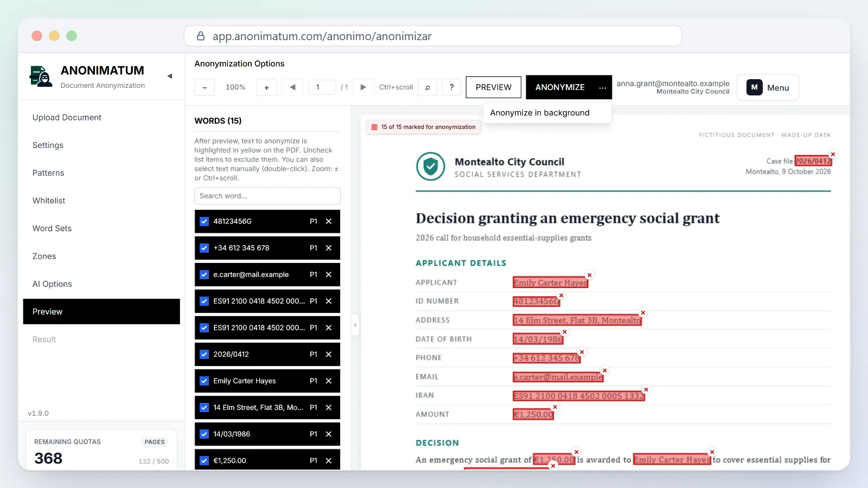This screenshot has height=488, width=868.
Task: Click the page number field
Action: [x=322, y=87]
